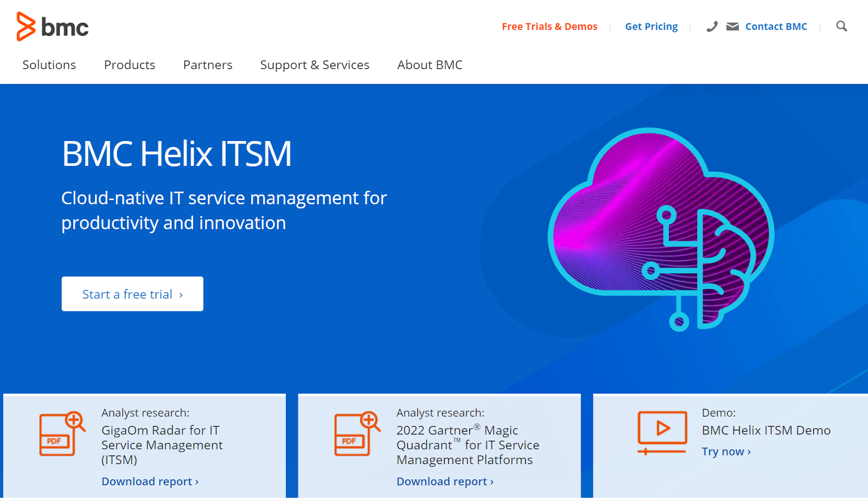Click the email envelope icon

(733, 26)
